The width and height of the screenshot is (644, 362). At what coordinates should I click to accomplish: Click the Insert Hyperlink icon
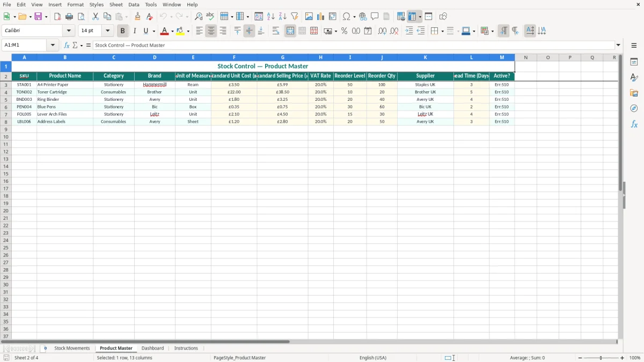[x=363, y=17]
